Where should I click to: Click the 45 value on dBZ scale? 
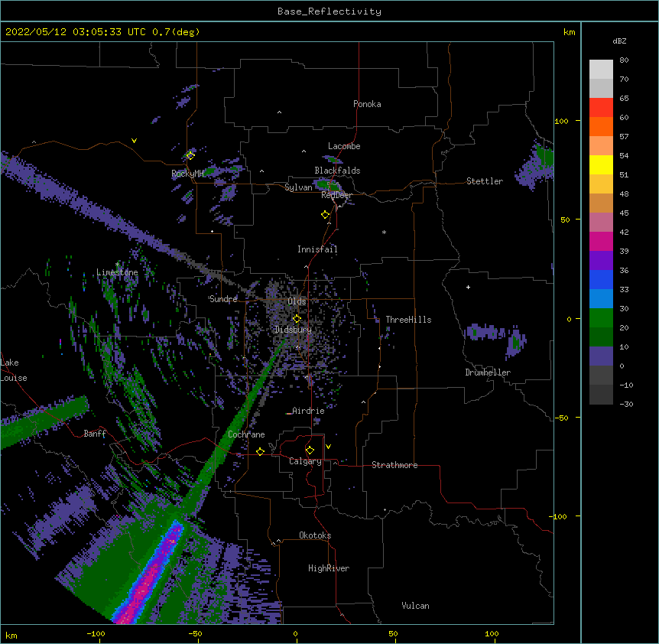624,213
